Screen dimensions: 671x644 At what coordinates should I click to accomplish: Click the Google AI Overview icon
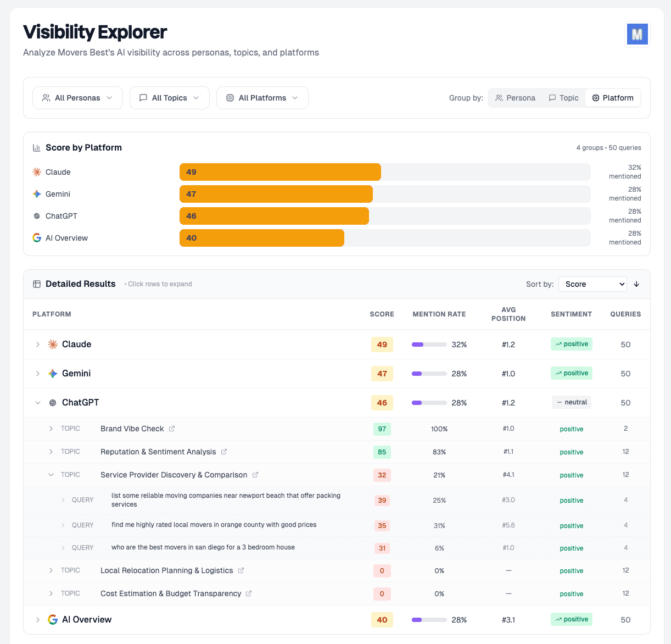[36, 237]
